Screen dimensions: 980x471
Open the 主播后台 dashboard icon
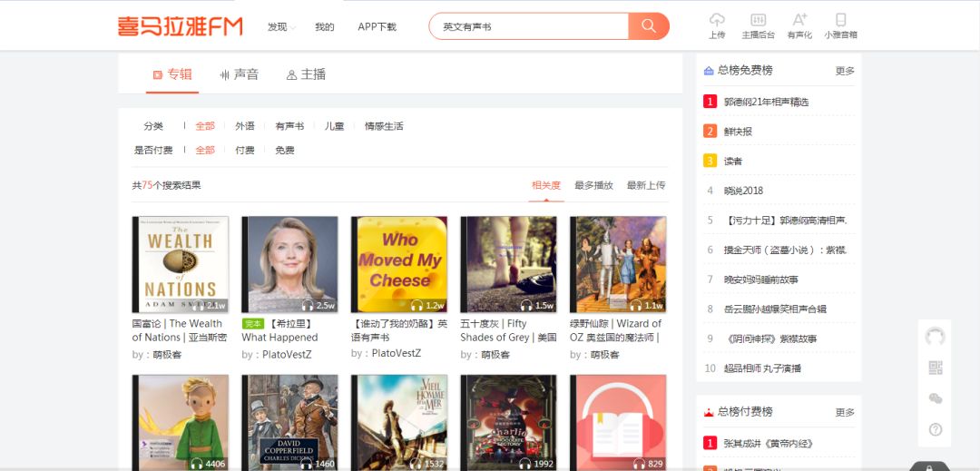click(x=758, y=20)
